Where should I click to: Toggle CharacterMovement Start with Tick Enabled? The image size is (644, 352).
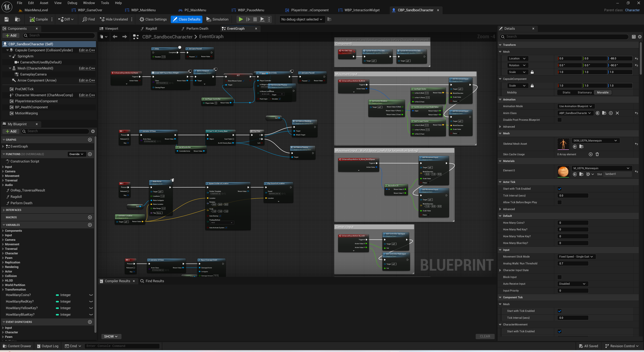[560, 331]
